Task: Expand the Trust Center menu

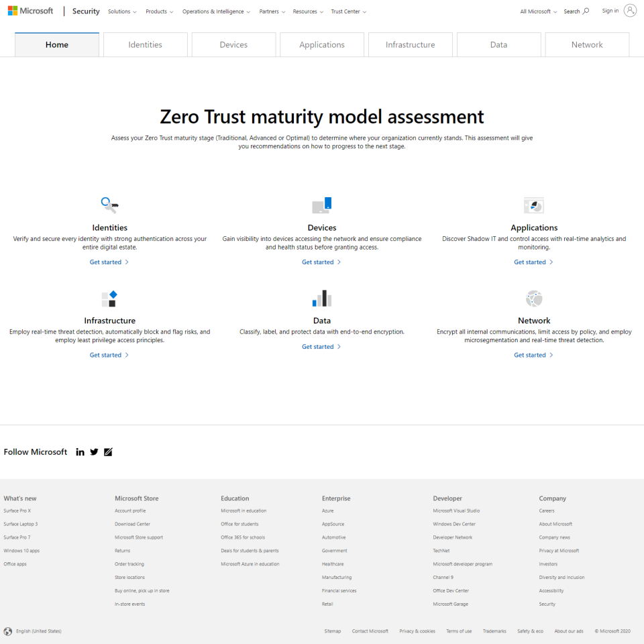Action: (348, 11)
